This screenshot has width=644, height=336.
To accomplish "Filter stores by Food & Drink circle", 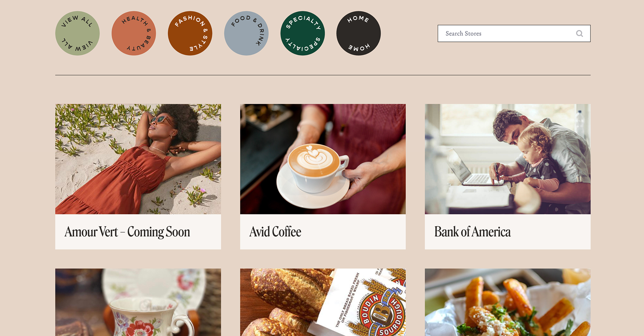I will pyautogui.click(x=246, y=33).
